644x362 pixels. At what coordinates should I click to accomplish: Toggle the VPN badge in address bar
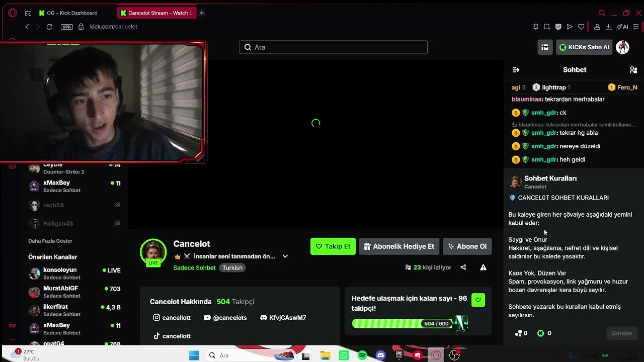click(66, 27)
